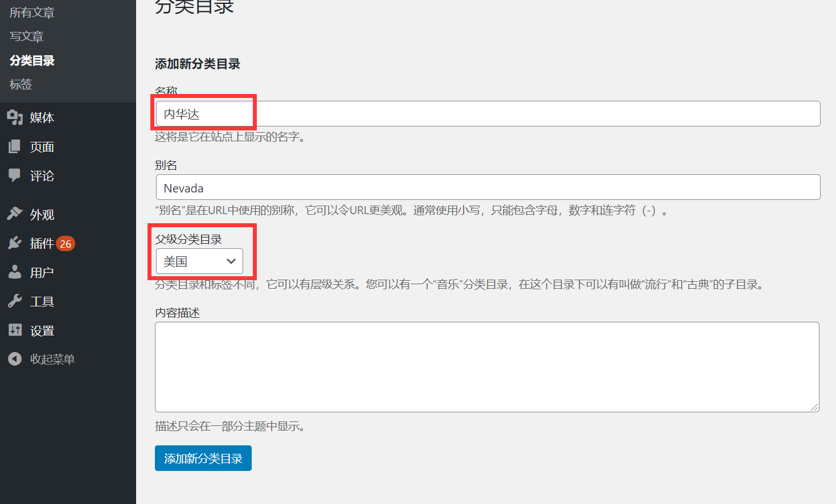
Task: Open Pages using the 页面 icon
Action: tap(15, 146)
